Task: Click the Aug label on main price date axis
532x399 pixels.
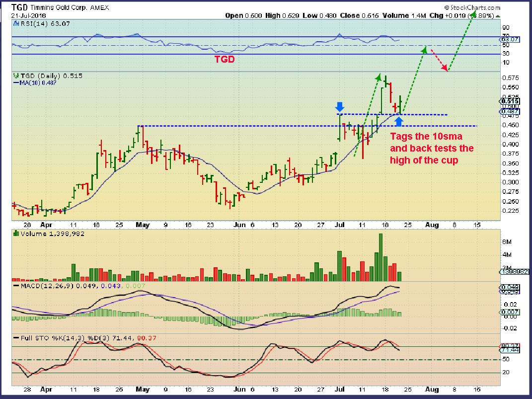Action: point(432,225)
